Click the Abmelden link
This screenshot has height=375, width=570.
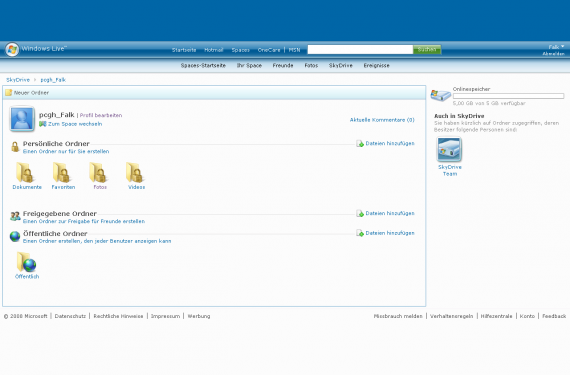pyautogui.click(x=553, y=54)
